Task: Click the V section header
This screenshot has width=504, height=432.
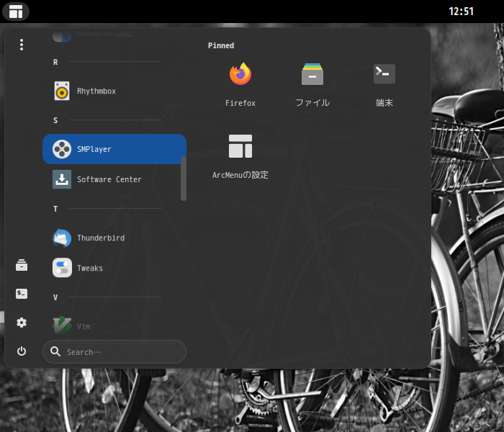Action: pyautogui.click(x=55, y=297)
